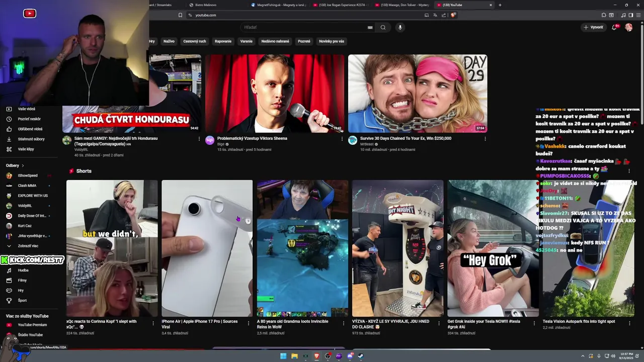Switch to the MagnetFishing.sk browser tab
Viewport: 644px width, 362px height.
click(x=277, y=5)
